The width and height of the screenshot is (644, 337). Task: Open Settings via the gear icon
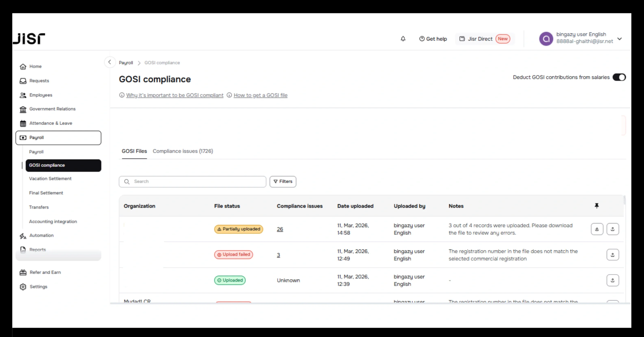tap(23, 287)
